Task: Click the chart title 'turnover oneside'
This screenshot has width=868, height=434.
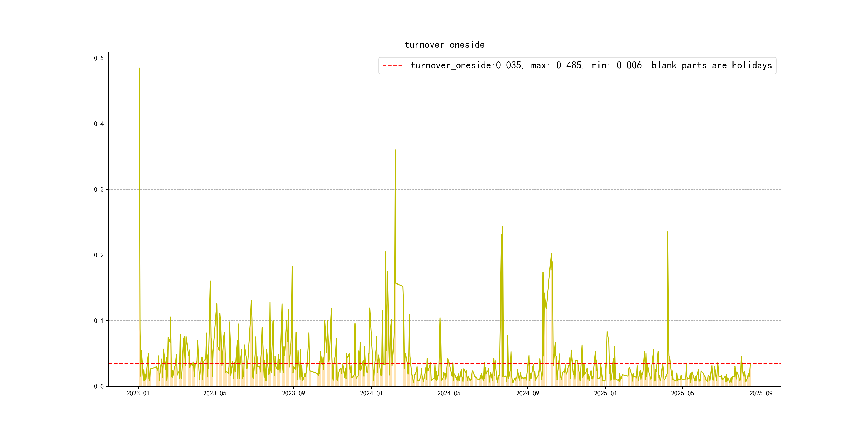Action: pos(444,45)
